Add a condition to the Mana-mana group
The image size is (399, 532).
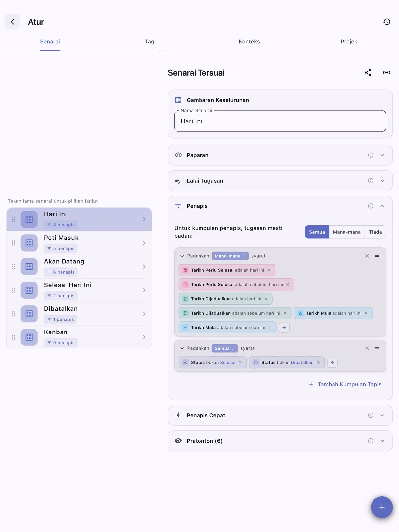[284, 328]
